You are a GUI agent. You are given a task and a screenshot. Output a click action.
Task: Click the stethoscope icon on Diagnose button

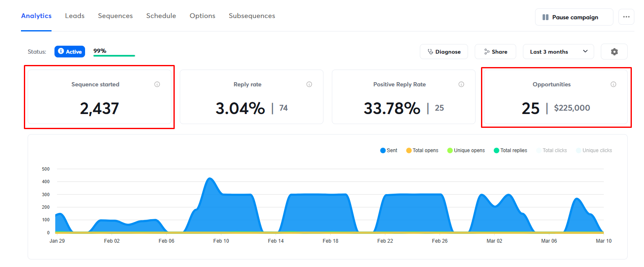click(x=429, y=52)
